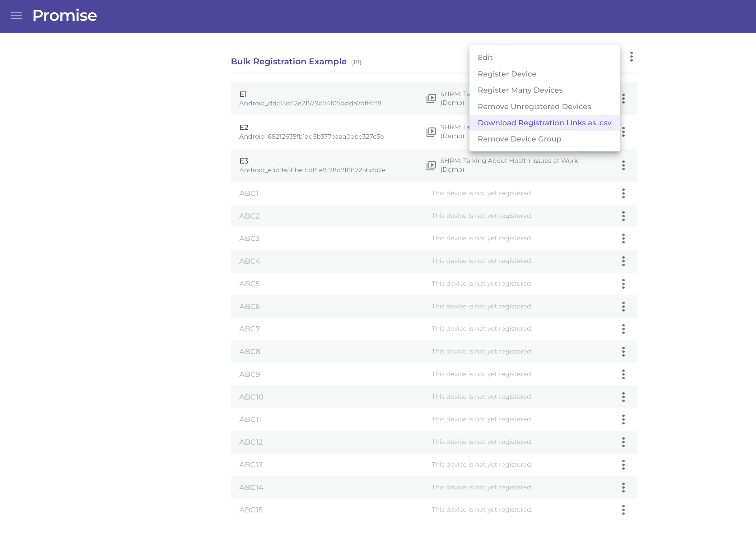756x546 pixels.
Task: Click the Bulk Registration Example heading
Action: pos(288,62)
